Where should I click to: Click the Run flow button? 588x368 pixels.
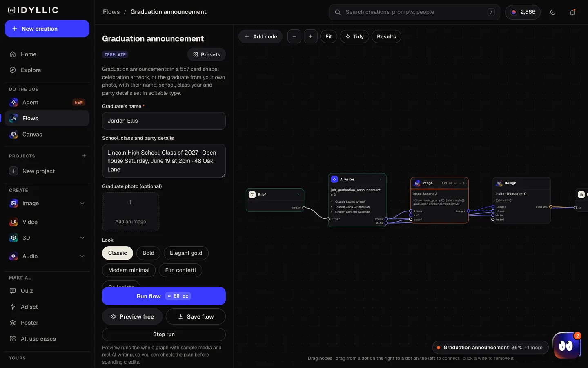pos(164,296)
